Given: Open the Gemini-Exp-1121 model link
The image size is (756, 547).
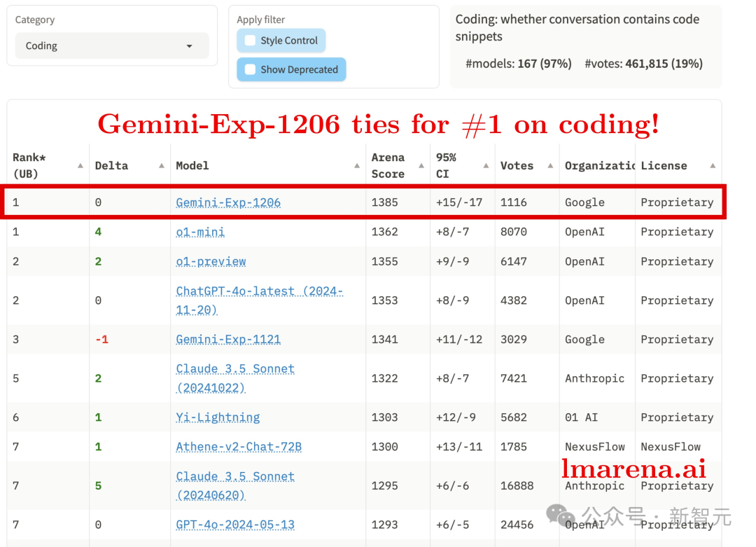Looking at the screenshot, I should (228, 340).
